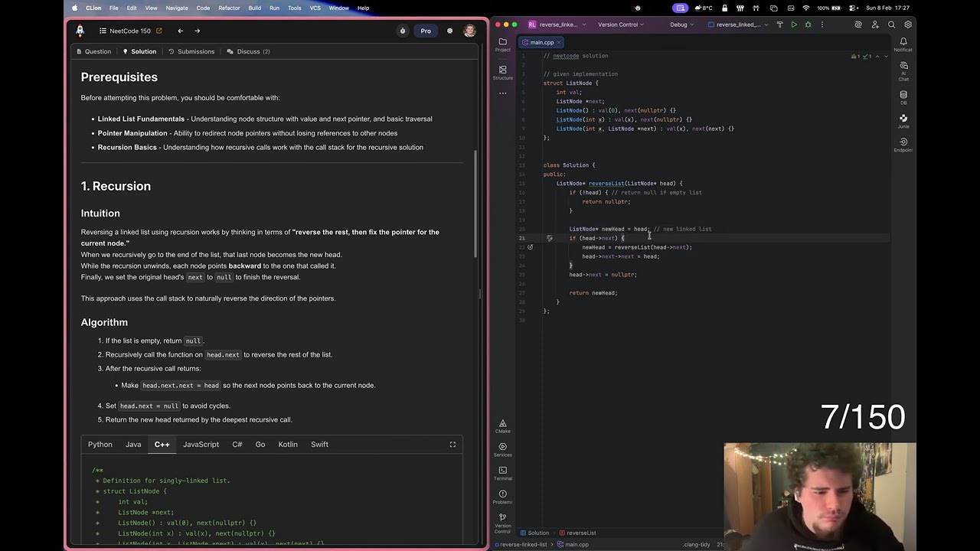Open the Junie assistant panel
Image resolution: width=980 pixels, height=551 pixels.
tap(903, 121)
